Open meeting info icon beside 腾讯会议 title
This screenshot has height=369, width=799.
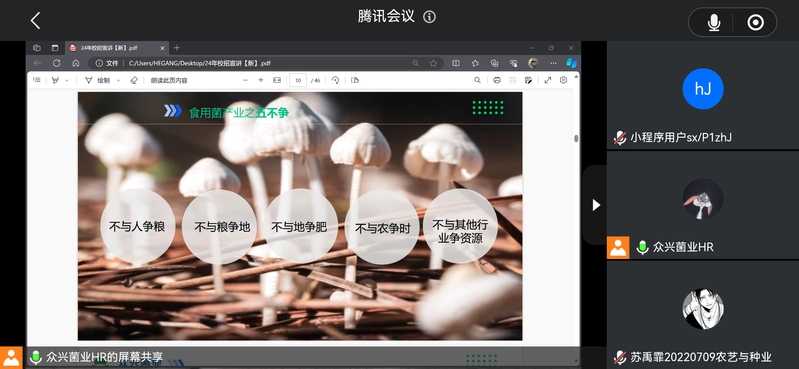point(430,17)
